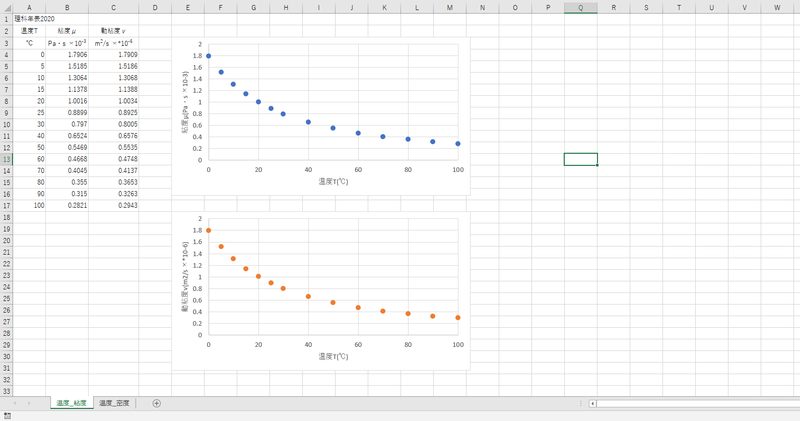Click the orange chart data point at 0℃
This screenshot has width=800, height=421.
(208, 231)
